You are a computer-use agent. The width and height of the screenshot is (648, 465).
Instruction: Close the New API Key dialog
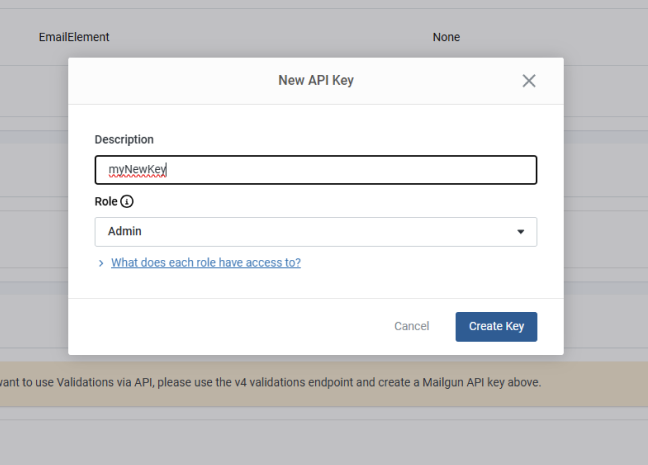click(529, 81)
